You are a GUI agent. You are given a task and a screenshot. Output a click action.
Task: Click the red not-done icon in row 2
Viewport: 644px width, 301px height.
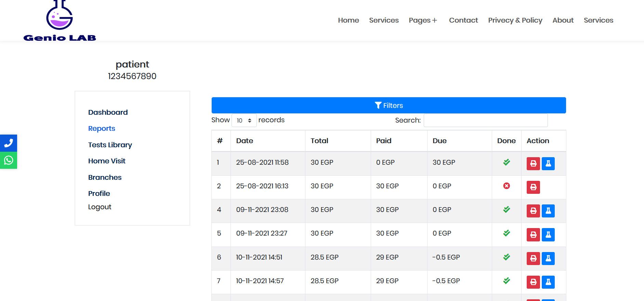tap(507, 186)
